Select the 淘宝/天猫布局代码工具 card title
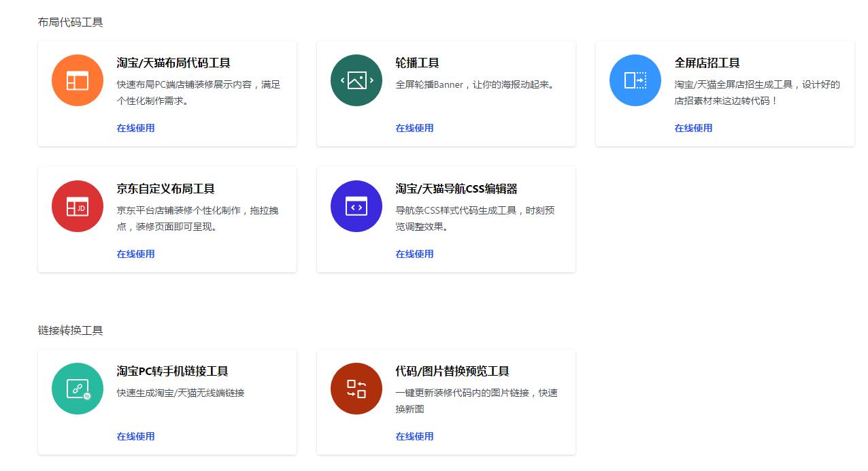 [173, 63]
